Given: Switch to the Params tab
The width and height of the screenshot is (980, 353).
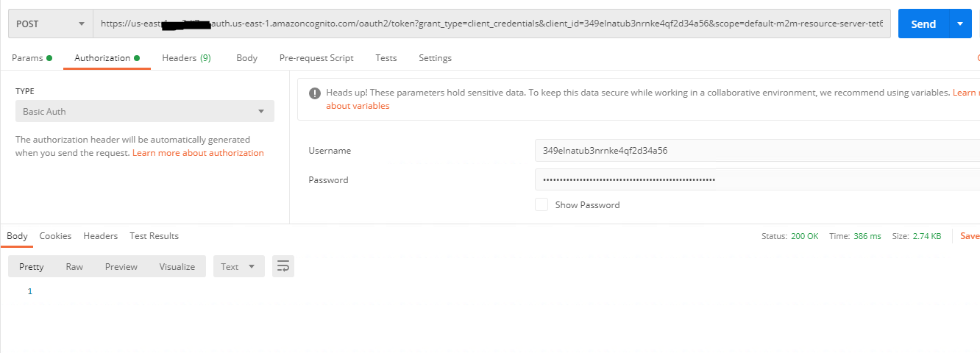Looking at the screenshot, I should click(x=32, y=58).
